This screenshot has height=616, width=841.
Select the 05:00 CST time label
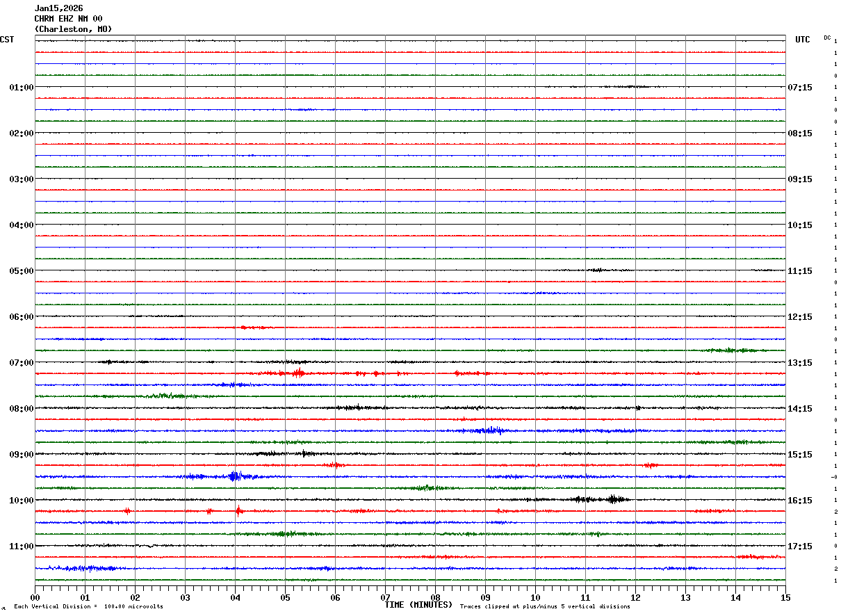coord(22,271)
